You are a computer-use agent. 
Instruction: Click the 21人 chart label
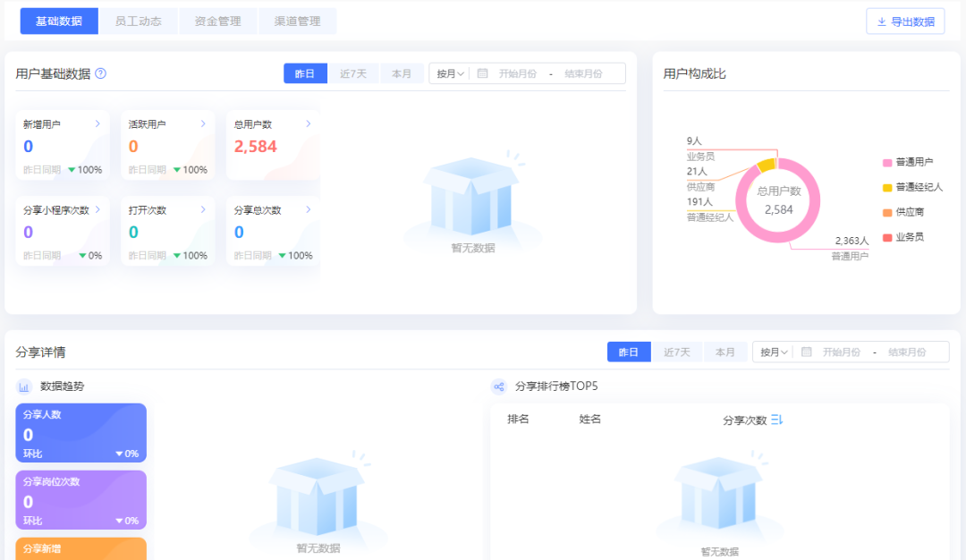coord(697,171)
